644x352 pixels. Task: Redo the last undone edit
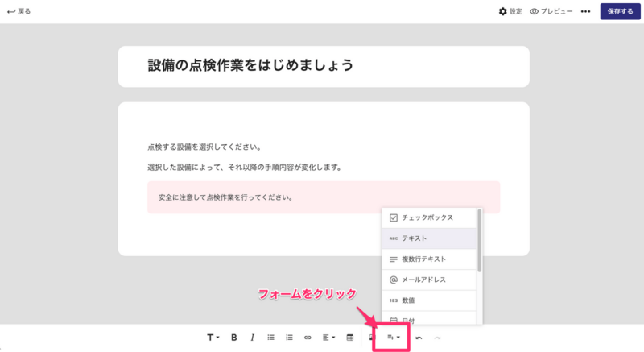click(x=437, y=338)
